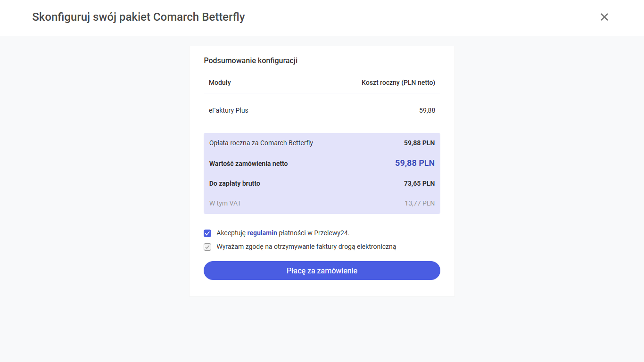Click the Skonfiguruj swój pakiet Comarch Betterfly title
The width and height of the screenshot is (644, 362).
pos(138,17)
